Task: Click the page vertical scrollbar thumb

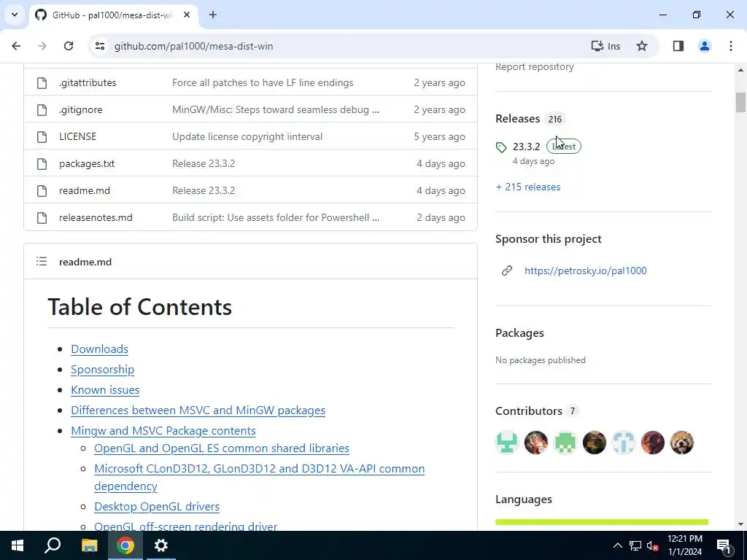Action: [x=740, y=102]
